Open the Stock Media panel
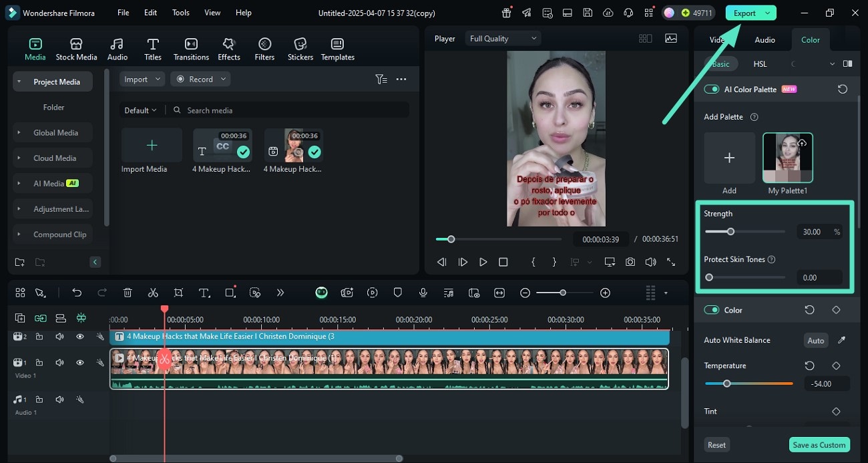868x463 pixels. [x=76, y=49]
